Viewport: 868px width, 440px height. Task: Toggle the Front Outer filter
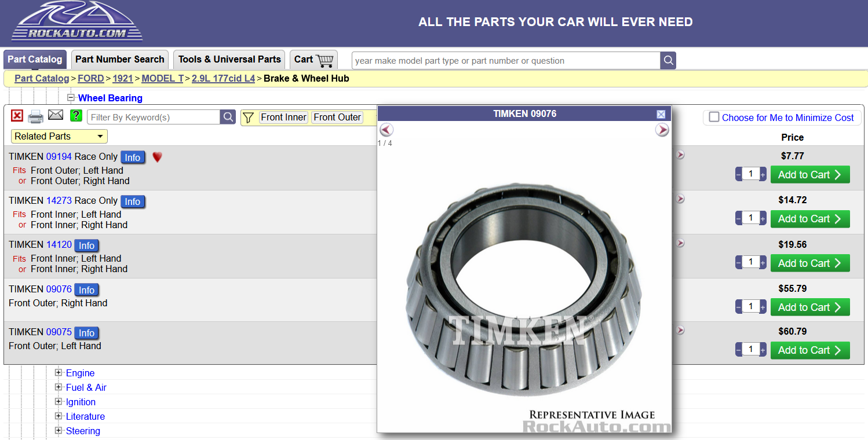pos(337,118)
